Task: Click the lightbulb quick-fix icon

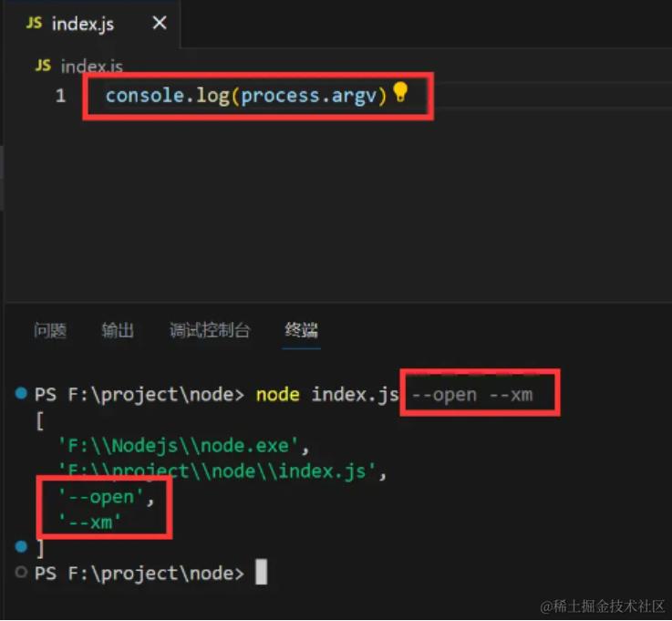Action: (x=400, y=92)
